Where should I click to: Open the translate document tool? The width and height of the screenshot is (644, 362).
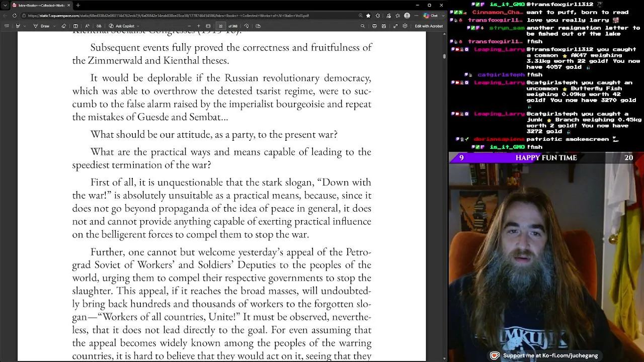click(99, 26)
